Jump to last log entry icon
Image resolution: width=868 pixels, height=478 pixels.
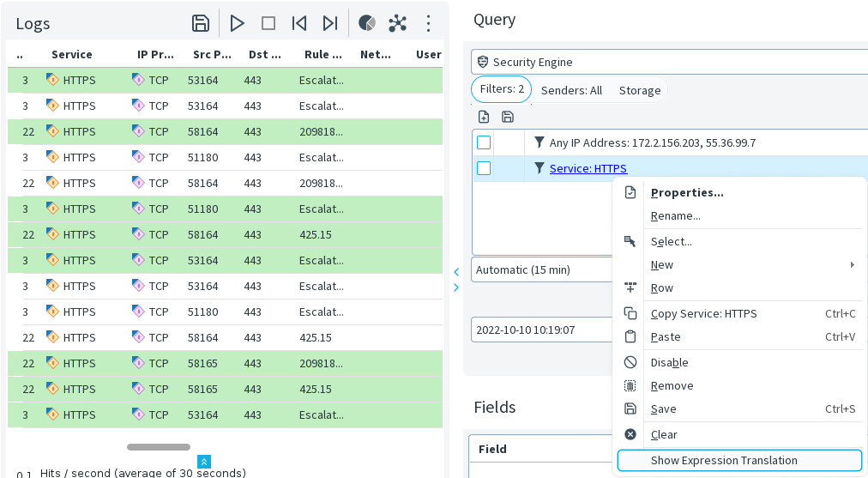coord(329,23)
